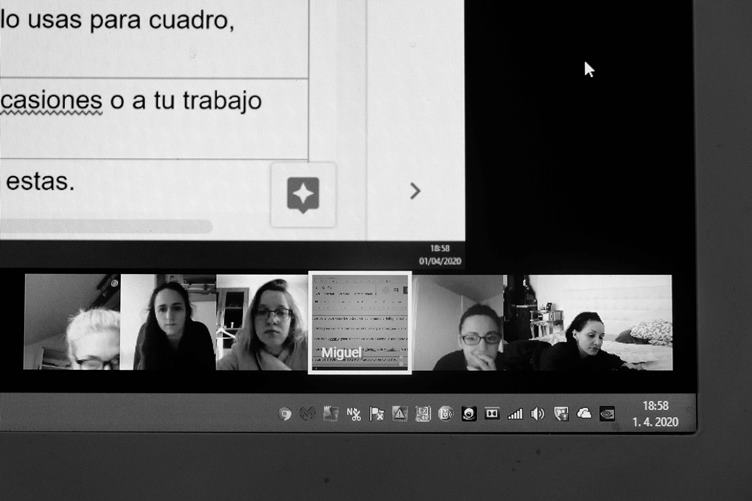The width and height of the screenshot is (752, 501).
Task: Select the rightmost participant video thumbnail
Action: tap(600, 322)
